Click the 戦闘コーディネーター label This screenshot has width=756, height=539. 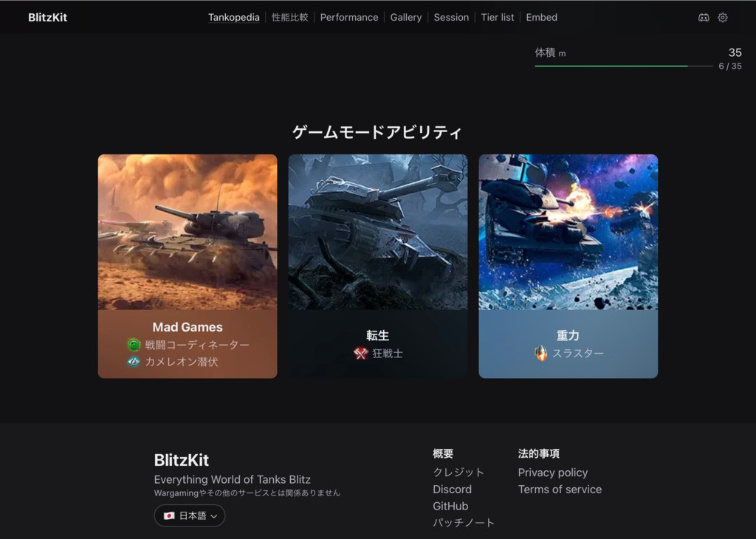[197, 345]
